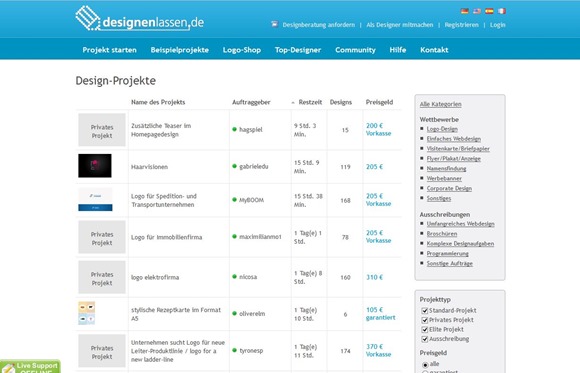Image resolution: width=580 pixels, height=373 pixels.
Task: Click Login link
Action: [498, 25]
